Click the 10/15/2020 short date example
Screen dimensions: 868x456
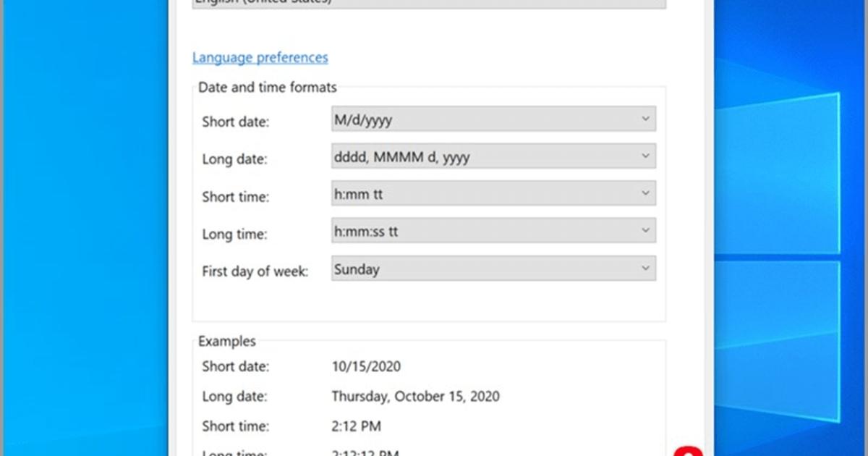point(366,366)
